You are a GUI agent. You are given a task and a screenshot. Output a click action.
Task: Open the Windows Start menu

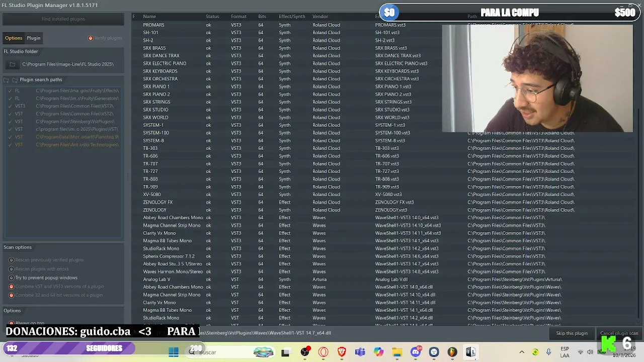coord(174,352)
